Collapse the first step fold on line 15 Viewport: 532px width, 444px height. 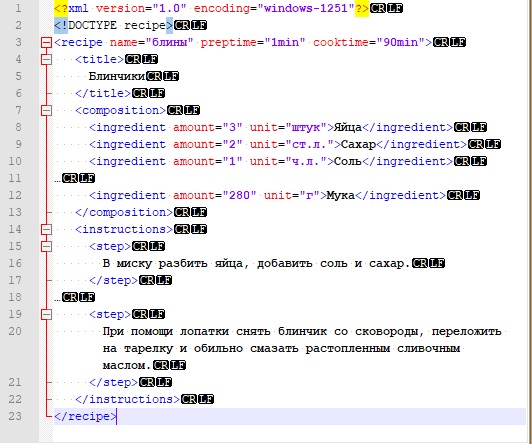point(46,246)
